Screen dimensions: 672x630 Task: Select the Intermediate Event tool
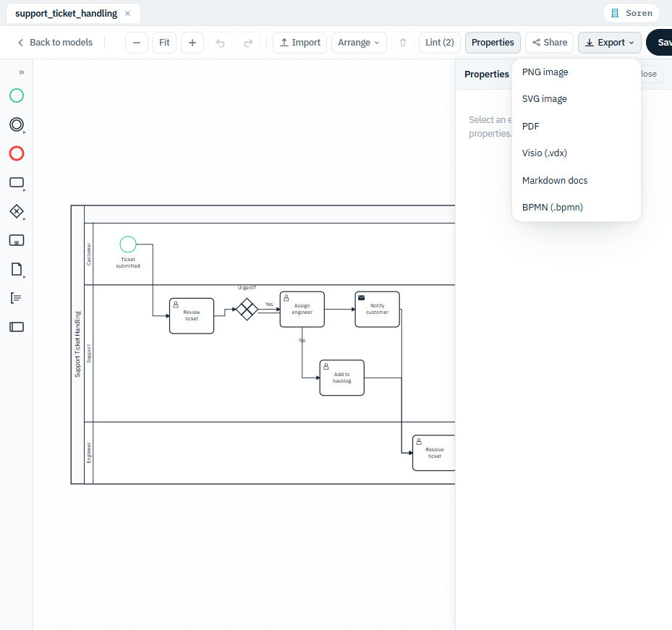pyautogui.click(x=17, y=124)
